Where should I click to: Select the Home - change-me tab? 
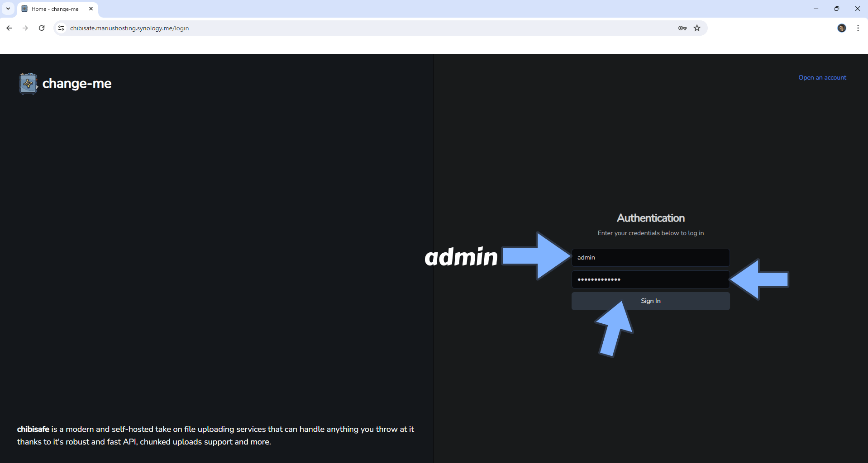point(55,9)
